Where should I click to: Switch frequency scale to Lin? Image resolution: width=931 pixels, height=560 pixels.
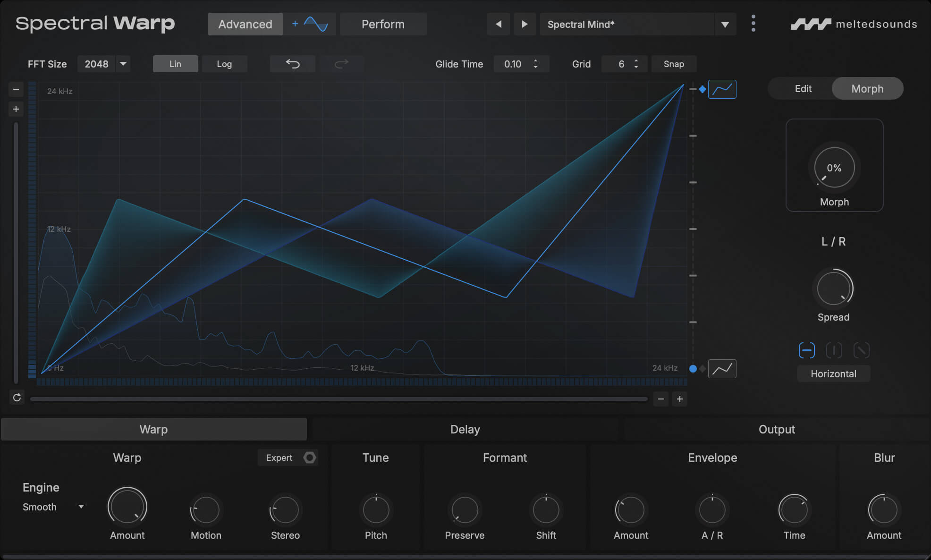(175, 64)
